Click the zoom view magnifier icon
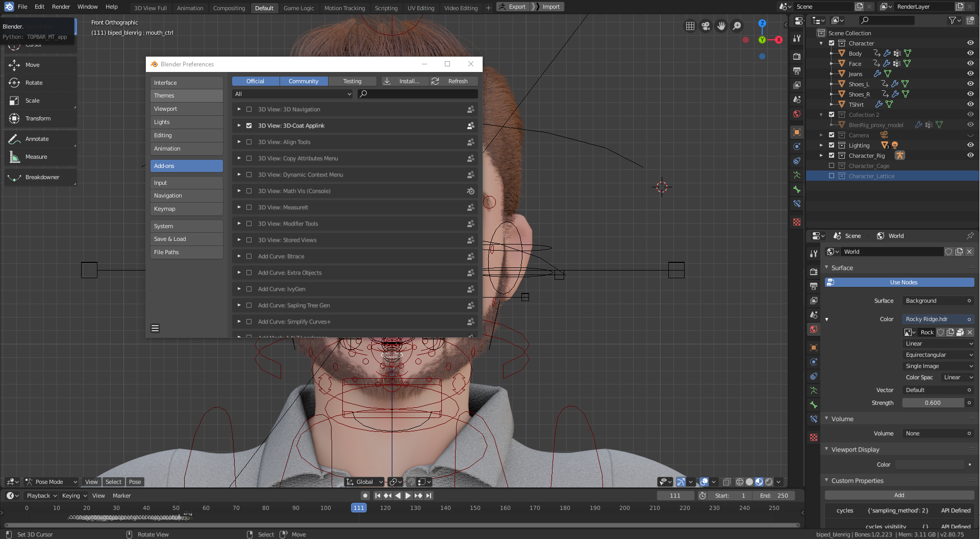980x539 pixels. [x=737, y=26]
